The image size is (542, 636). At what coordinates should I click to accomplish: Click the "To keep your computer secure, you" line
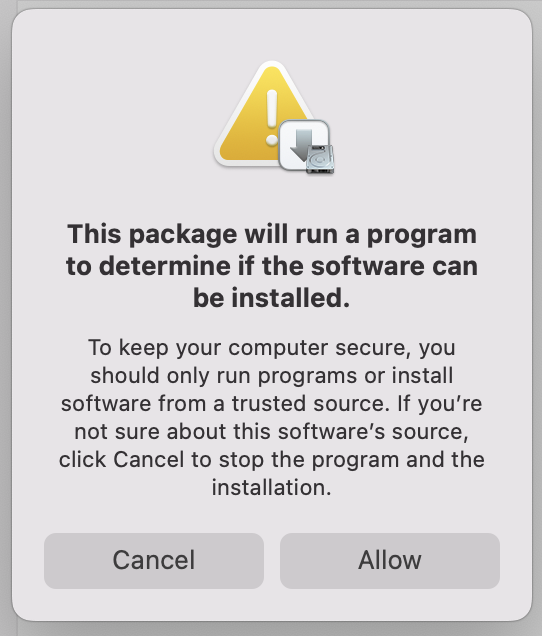click(272, 348)
